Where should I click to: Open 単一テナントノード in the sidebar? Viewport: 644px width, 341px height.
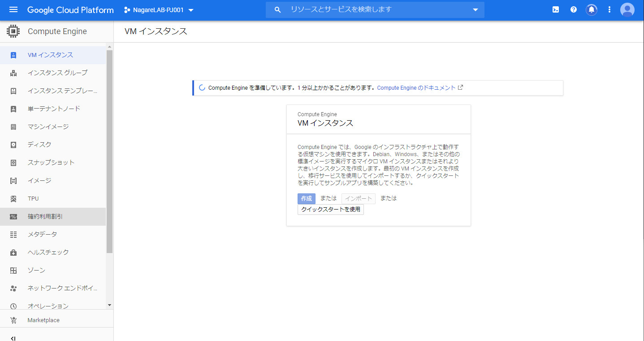click(x=53, y=109)
